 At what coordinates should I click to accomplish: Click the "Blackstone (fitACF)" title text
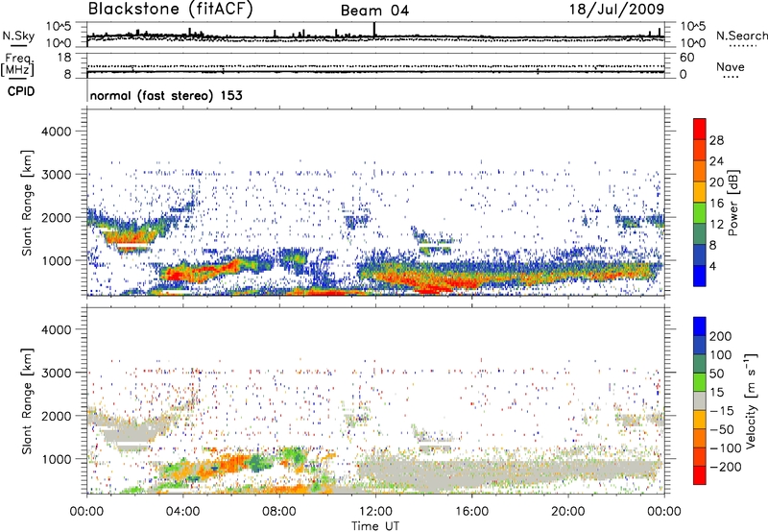click(x=171, y=9)
